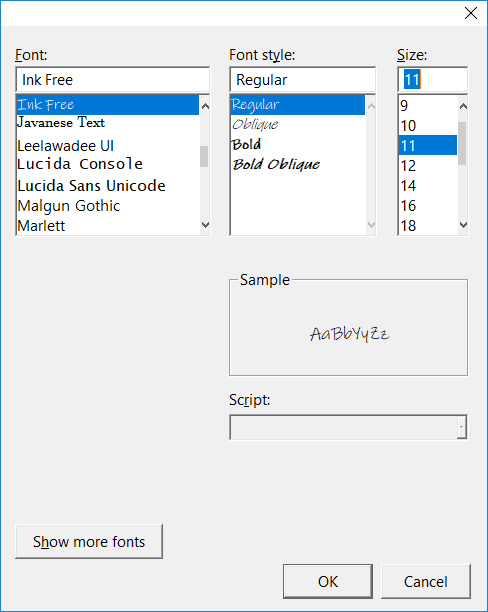The width and height of the screenshot is (488, 612).
Task: Select size 10
Action: (x=428, y=126)
